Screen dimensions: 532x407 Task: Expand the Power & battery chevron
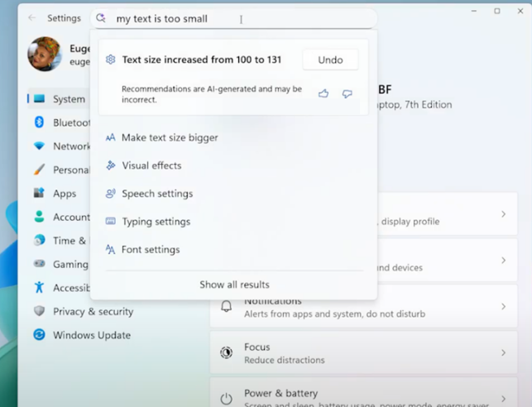(504, 399)
